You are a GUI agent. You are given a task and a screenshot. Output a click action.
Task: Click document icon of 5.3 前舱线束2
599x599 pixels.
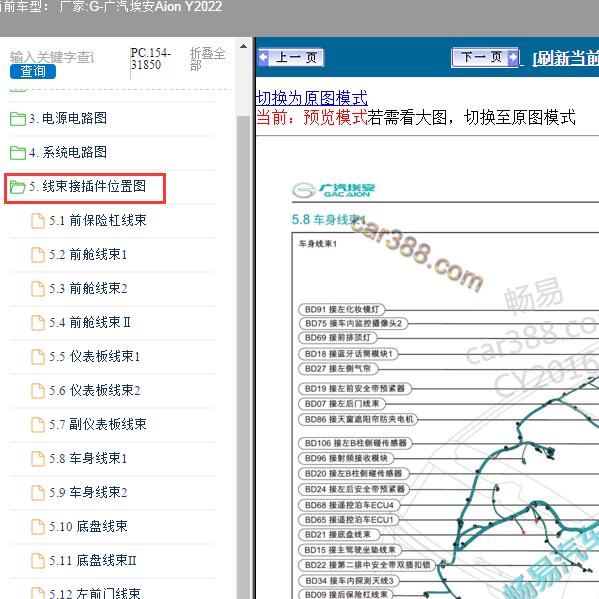pos(38,289)
